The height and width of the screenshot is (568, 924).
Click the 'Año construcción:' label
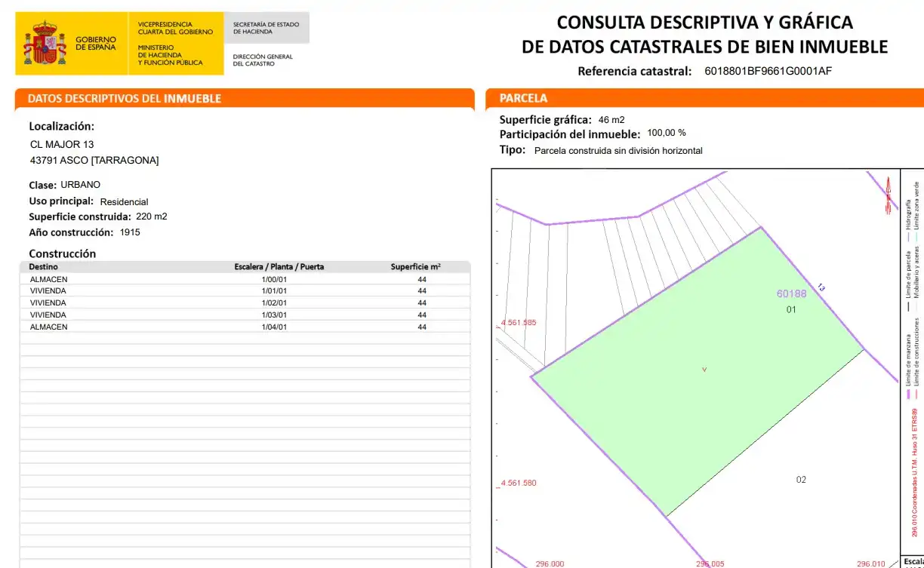71,232
